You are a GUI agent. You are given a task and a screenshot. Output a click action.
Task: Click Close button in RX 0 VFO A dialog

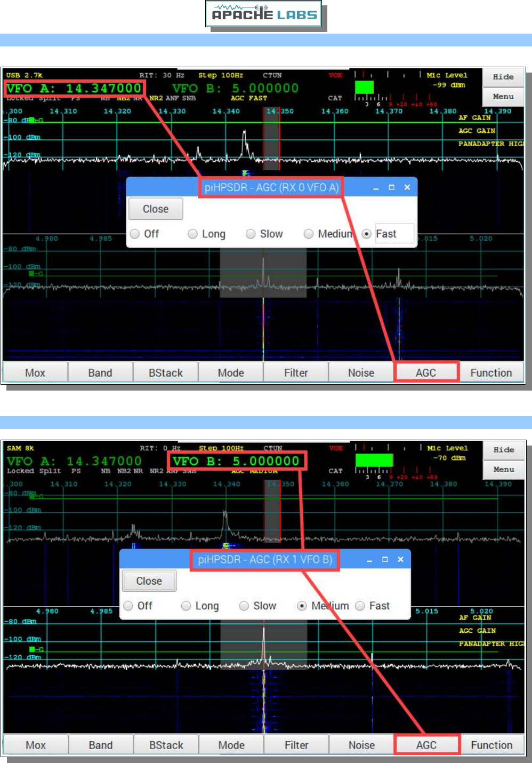click(156, 209)
